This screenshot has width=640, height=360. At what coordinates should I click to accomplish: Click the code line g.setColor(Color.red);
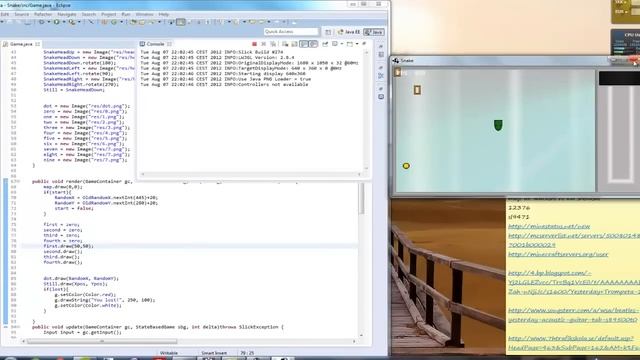[x=85, y=294]
